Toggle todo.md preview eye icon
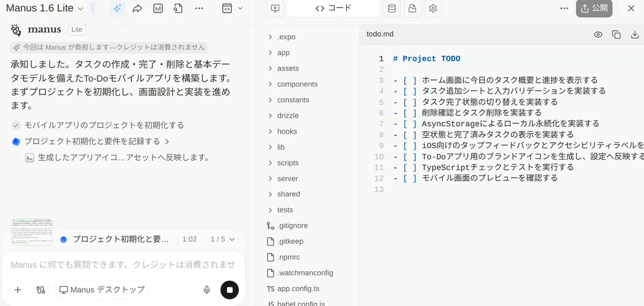Screen dimensions: 644x306 pos(598,34)
